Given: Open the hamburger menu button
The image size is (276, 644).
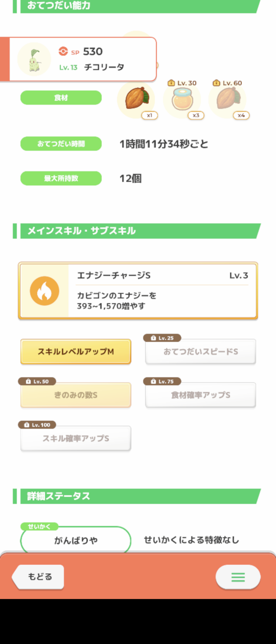Looking at the screenshot, I should coord(238,577).
